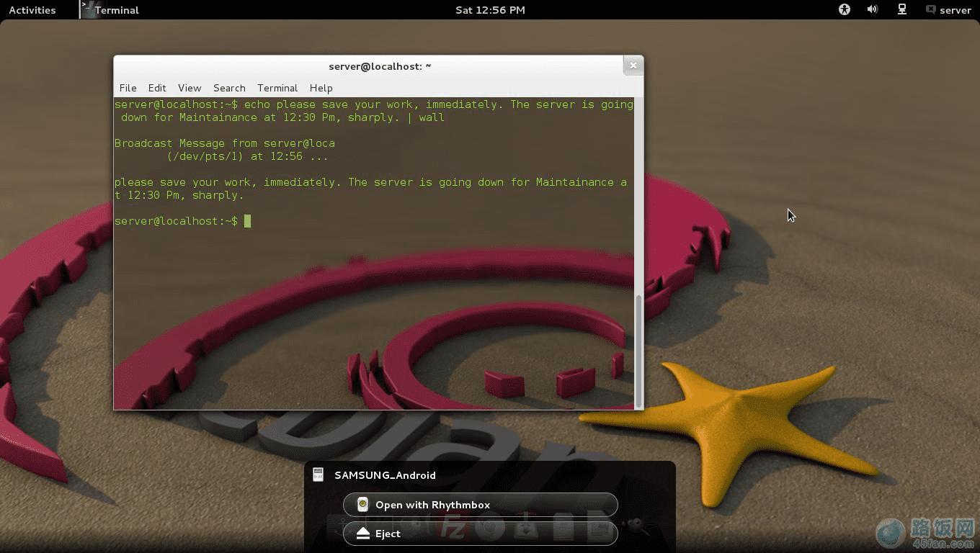Click the SAMSUNG_Android notification title
Screen dimensions: 980x553
[x=385, y=475]
